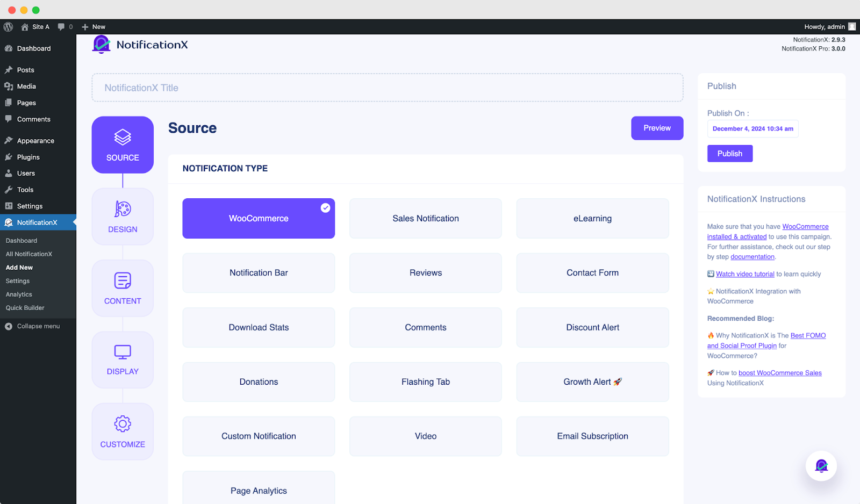Screen dimensions: 860x504
Task: Open the comments bubble in admin bar
Action: point(61,27)
